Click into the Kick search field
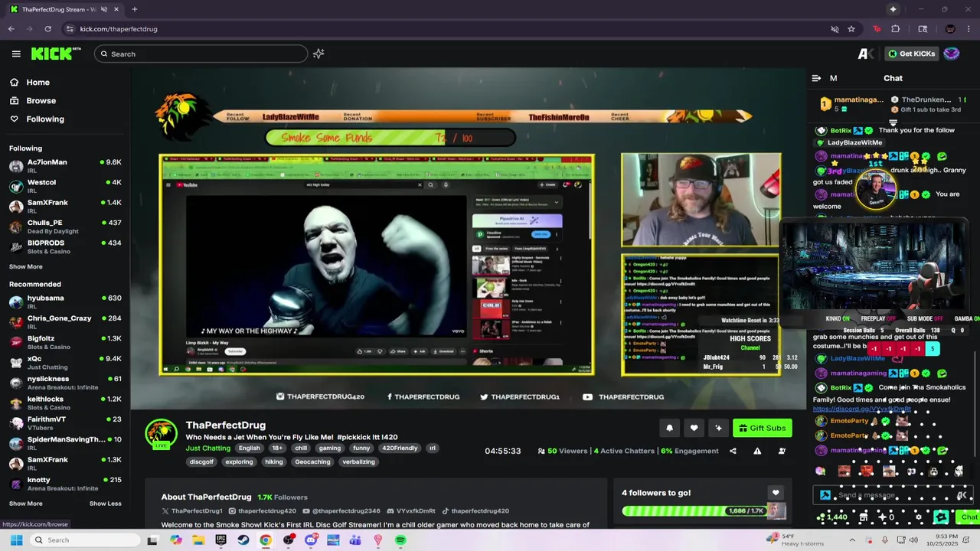Screen dimensions: 980x551 point(201,54)
